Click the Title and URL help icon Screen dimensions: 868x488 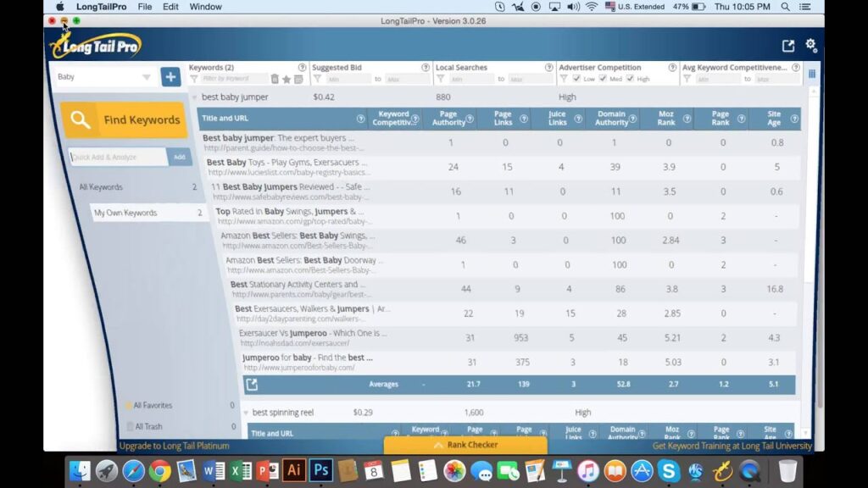tap(361, 119)
